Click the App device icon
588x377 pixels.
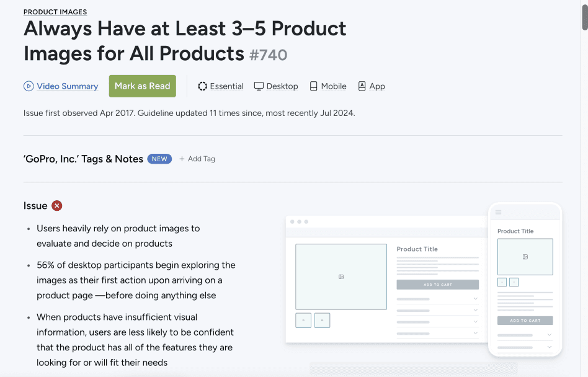point(362,86)
